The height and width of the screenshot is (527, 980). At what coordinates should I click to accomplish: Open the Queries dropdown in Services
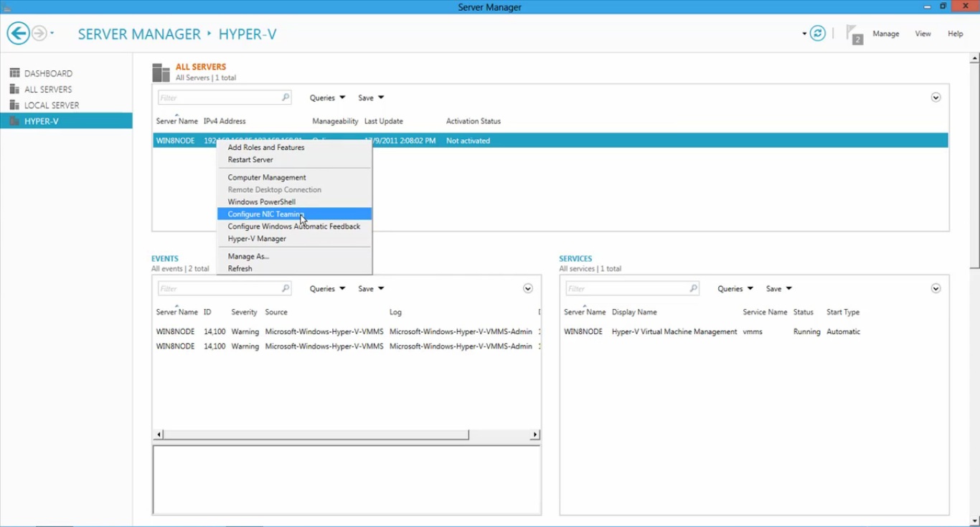(x=735, y=288)
